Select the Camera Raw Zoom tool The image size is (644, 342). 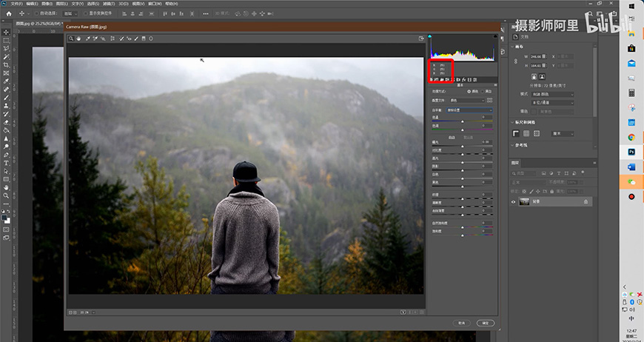click(x=70, y=38)
